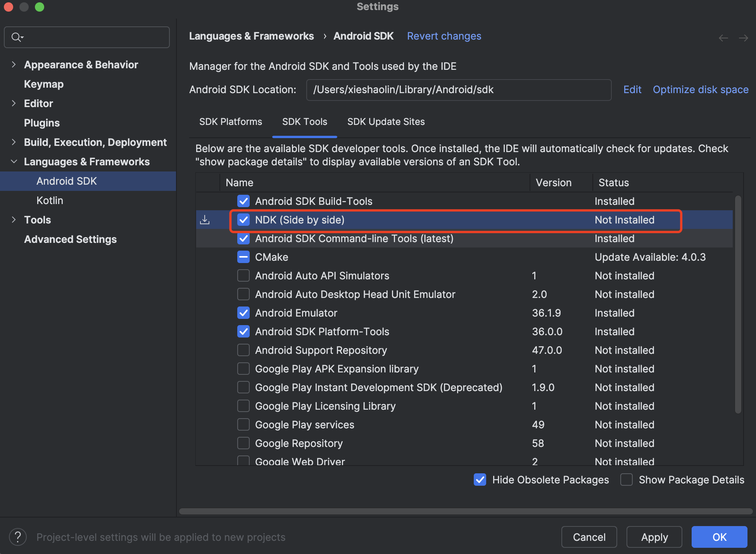Expand Build, Execution, Deployment chevron
Image resolution: width=756 pixels, height=554 pixels.
pos(14,142)
